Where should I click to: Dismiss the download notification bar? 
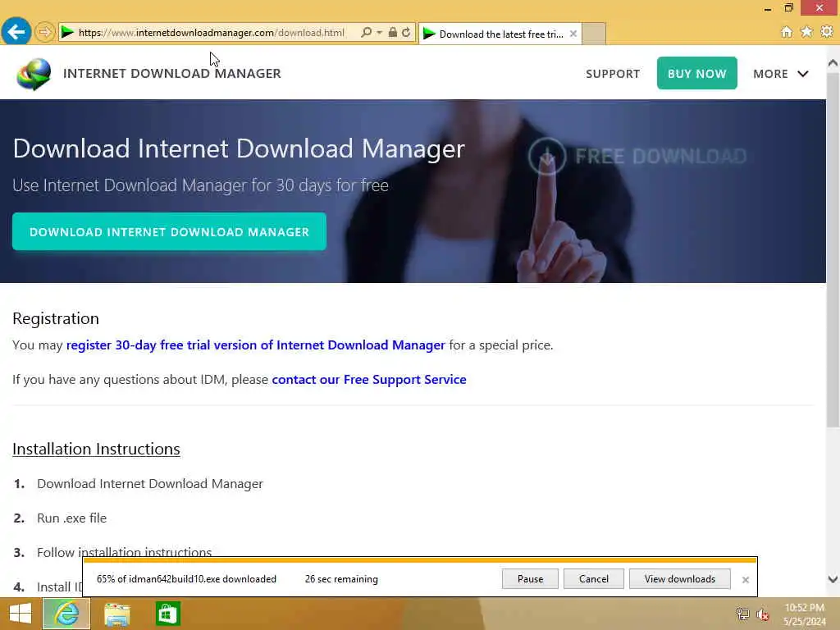point(745,580)
